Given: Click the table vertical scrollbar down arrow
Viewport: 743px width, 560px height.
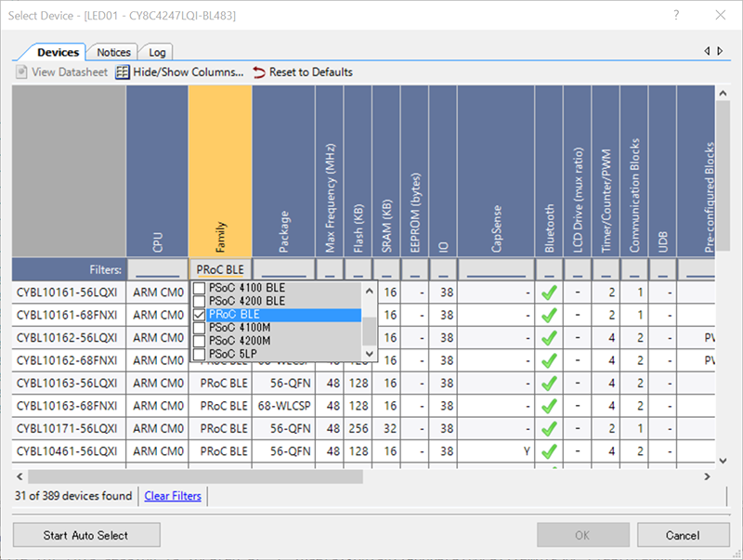Looking at the screenshot, I should pos(723,460).
